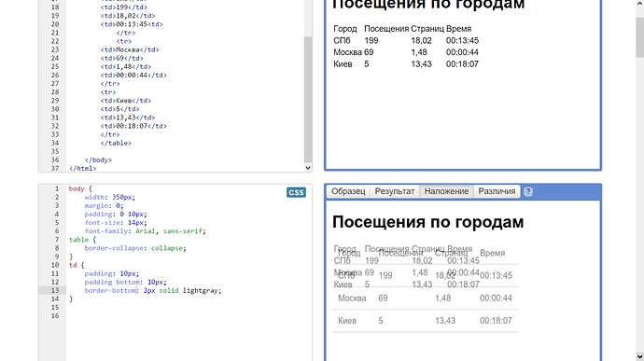Click HTML line '<td>00:00:44</td>'
The width and height of the screenshot is (644, 361).
tap(133, 76)
